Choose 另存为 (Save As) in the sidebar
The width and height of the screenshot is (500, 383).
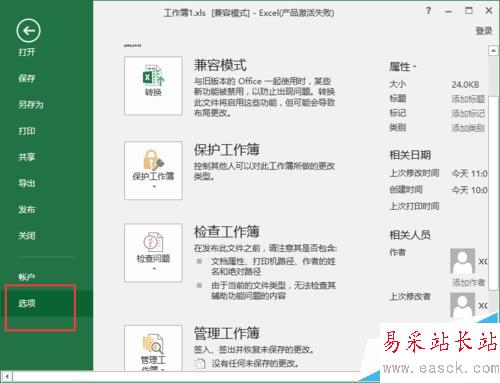pyautogui.click(x=31, y=105)
